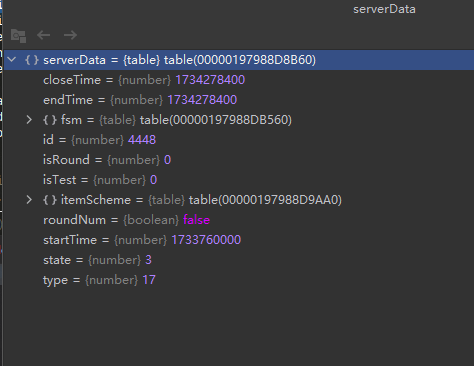Collapse the serverData root node
This screenshot has width=474, height=366.
click(12, 60)
